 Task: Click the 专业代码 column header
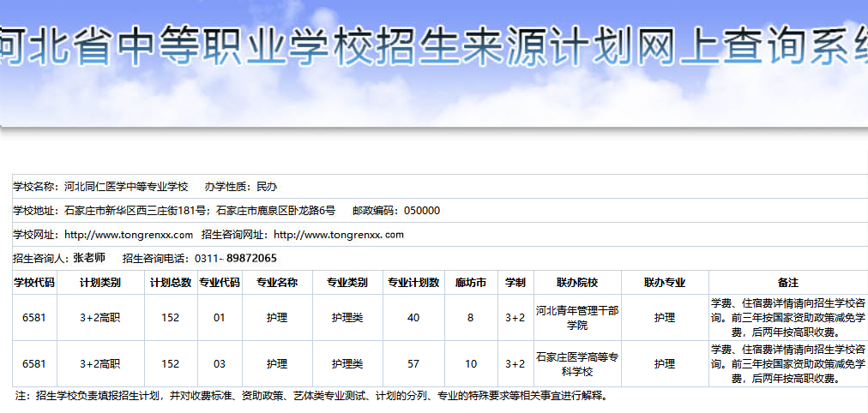[220, 283]
